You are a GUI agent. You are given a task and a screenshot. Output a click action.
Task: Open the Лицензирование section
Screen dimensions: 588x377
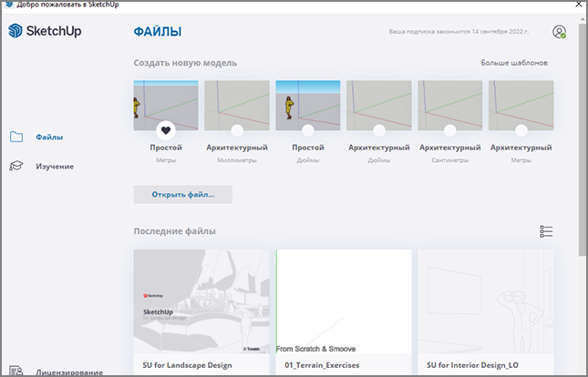[x=69, y=372]
